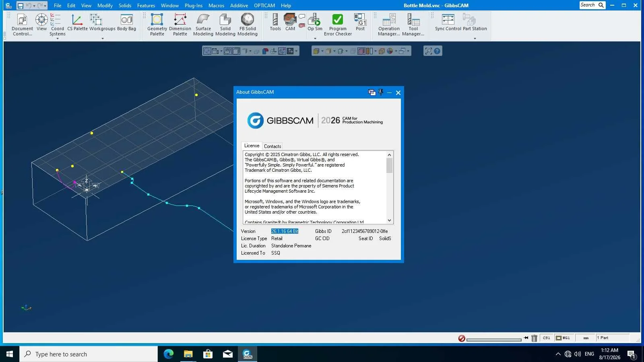
Task: Open the Dimension Palette
Action: click(x=180, y=25)
